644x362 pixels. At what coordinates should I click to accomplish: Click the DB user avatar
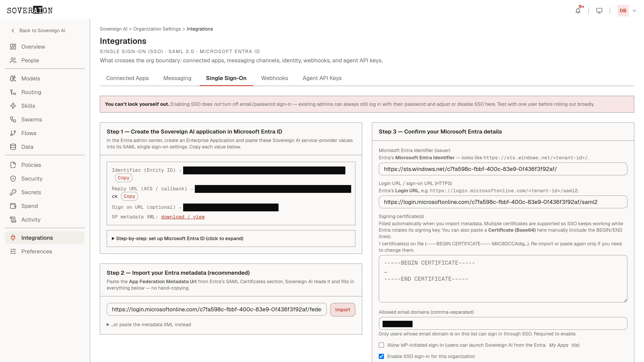[x=623, y=10]
